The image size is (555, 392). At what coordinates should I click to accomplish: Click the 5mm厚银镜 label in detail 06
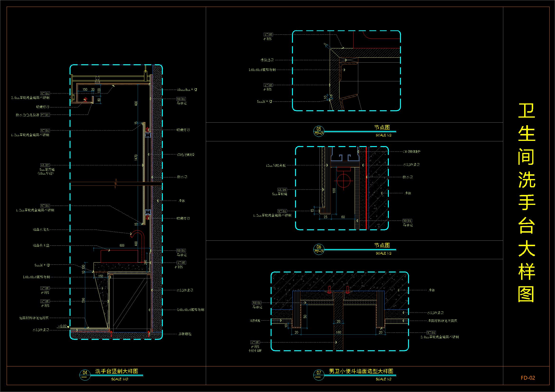pyautogui.click(x=280, y=194)
